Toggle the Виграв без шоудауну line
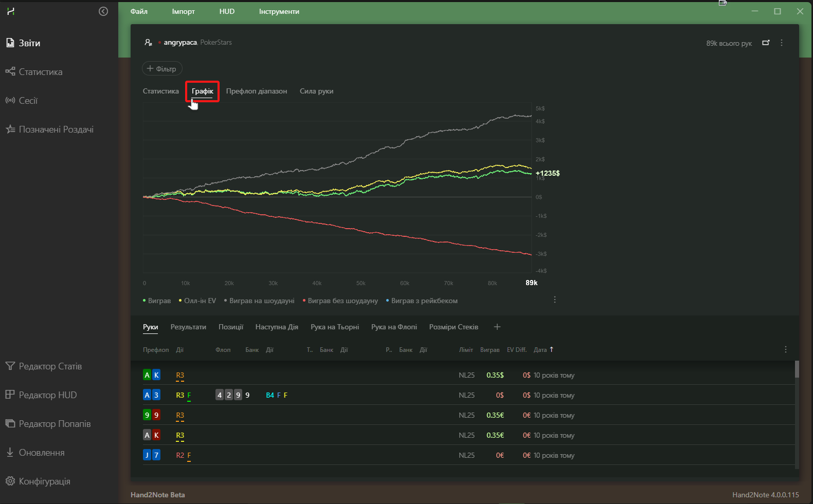Screen dimensions: 813x504 coord(340,301)
